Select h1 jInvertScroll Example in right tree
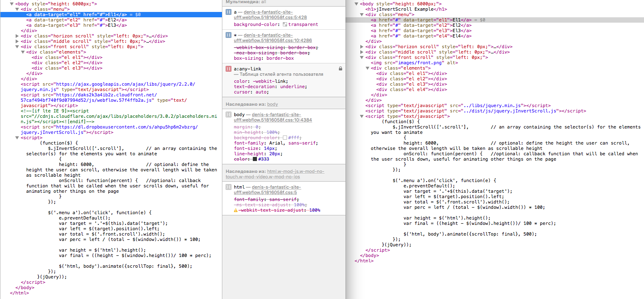 [x=406, y=9]
